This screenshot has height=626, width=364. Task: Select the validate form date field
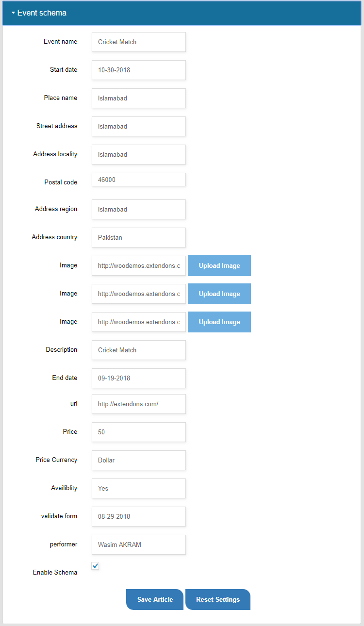coord(139,516)
